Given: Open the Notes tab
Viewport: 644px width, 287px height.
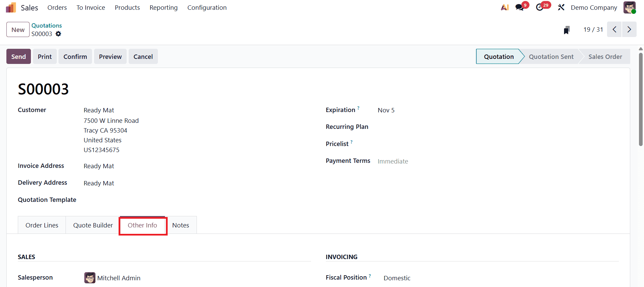Looking at the screenshot, I should 181,225.
